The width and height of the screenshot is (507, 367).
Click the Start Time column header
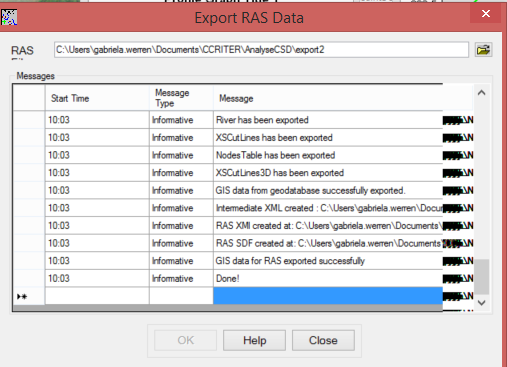97,98
